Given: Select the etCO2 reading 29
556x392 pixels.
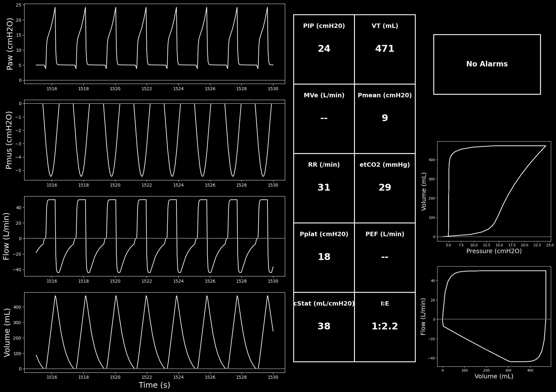Looking at the screenshot, I should pyautogui.click(x=385, y=187).
